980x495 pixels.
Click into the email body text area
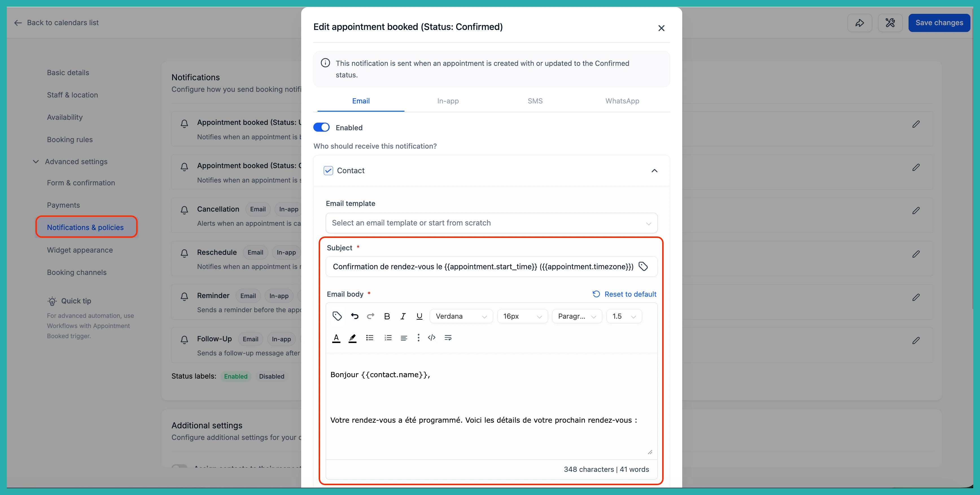491,406
